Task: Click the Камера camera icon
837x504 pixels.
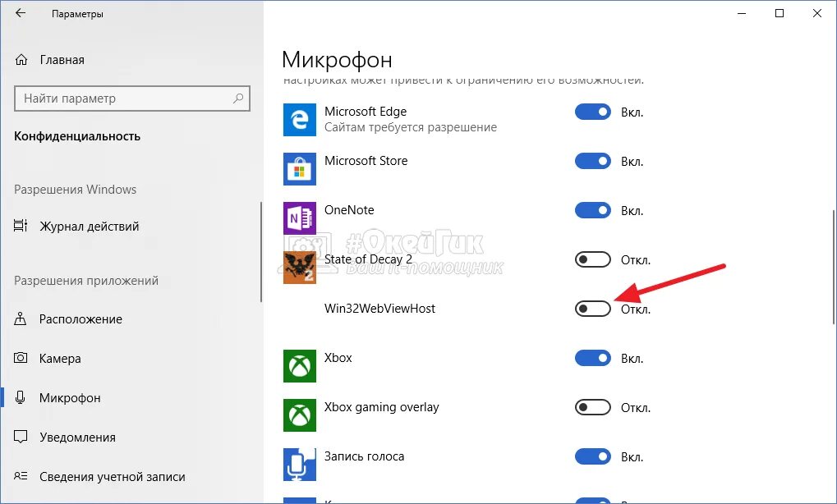Action: 21,358
